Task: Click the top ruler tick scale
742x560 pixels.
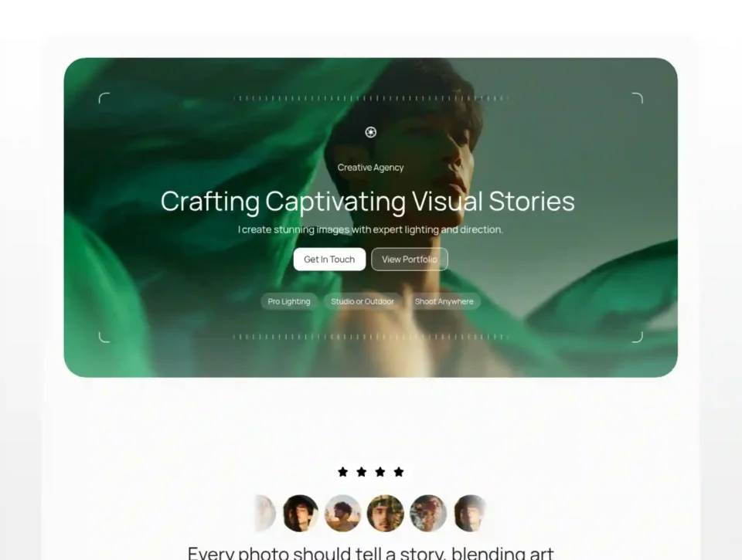Action: (x=370, y=98)
